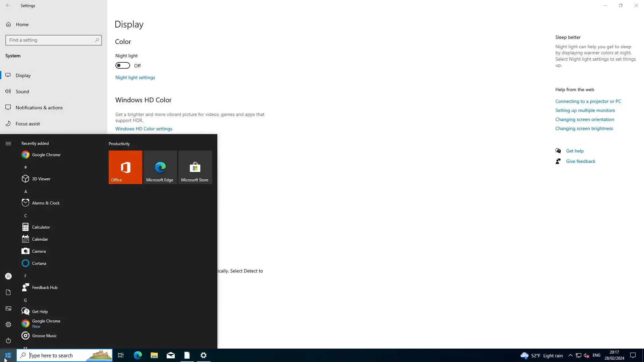The width and height of the screenshot is (644, 362).
Task: Toggle the Night light switch
Action: [x=123, y=65]
